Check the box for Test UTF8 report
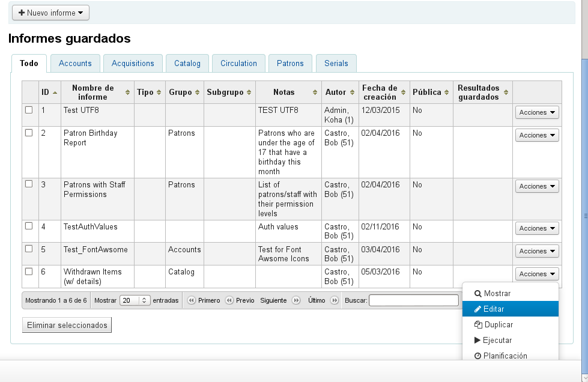Screen dimensions: 588x382 point(29,110)
